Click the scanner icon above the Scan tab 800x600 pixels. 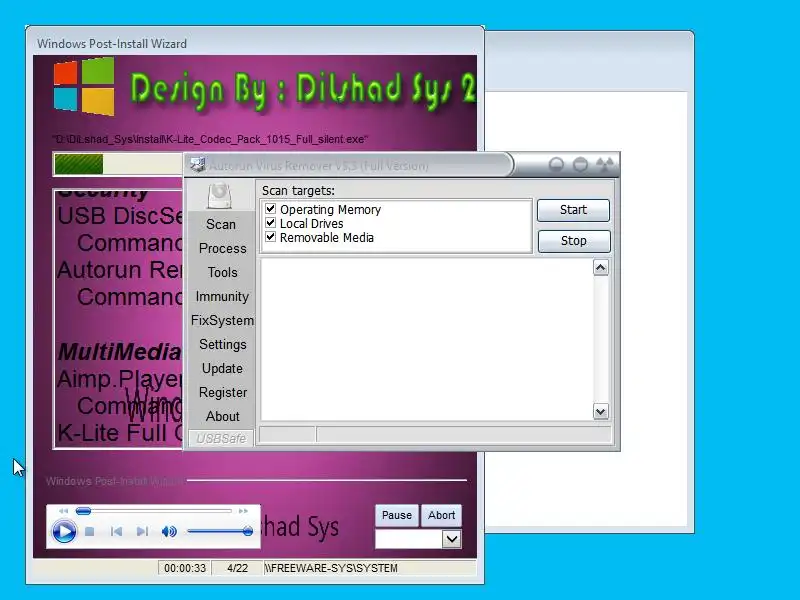point(219,196)
